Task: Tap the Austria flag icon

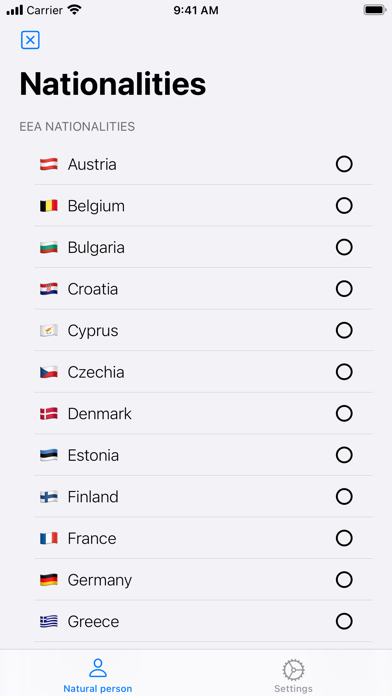Action: [49, 164]
